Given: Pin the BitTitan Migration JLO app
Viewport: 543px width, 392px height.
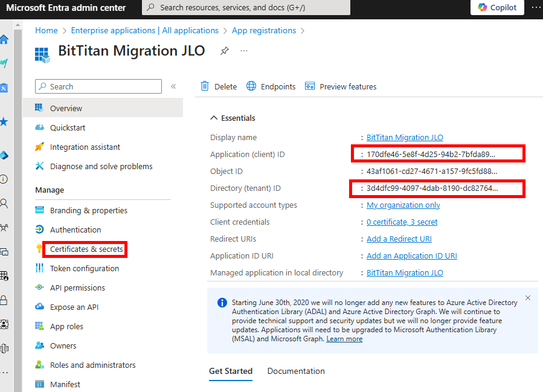Looking at the screenshot, I should (225, 51).
